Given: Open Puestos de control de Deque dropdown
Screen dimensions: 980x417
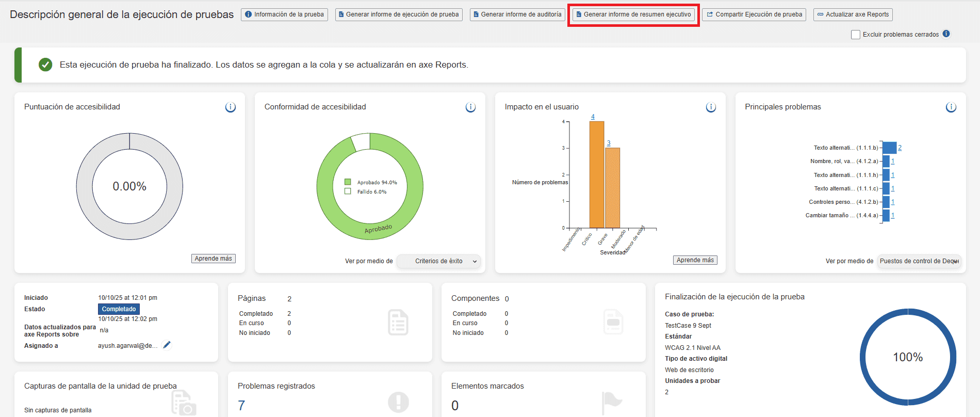Looking at the screenshot, I should 919,261.
